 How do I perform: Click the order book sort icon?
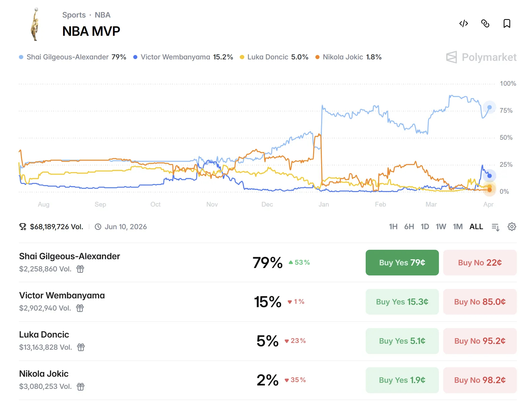click(x=496, y=226)
